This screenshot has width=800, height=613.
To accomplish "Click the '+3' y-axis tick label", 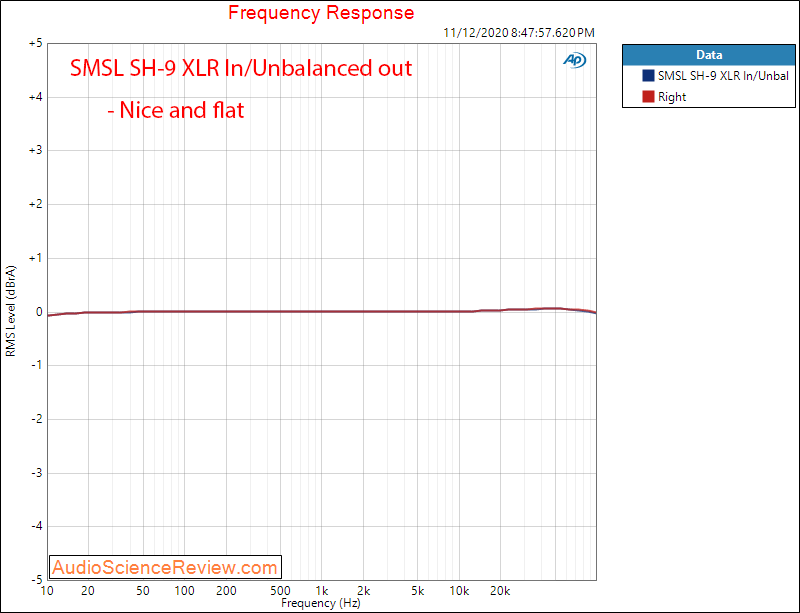I will tap(35, 151).
